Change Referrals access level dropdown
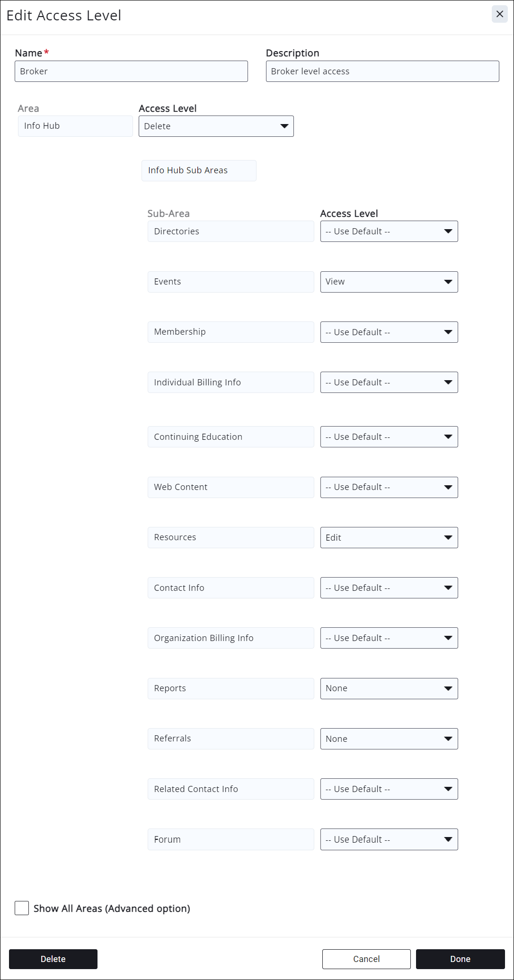The width and height of the screenshot is (514, 980). click(389, 739)
